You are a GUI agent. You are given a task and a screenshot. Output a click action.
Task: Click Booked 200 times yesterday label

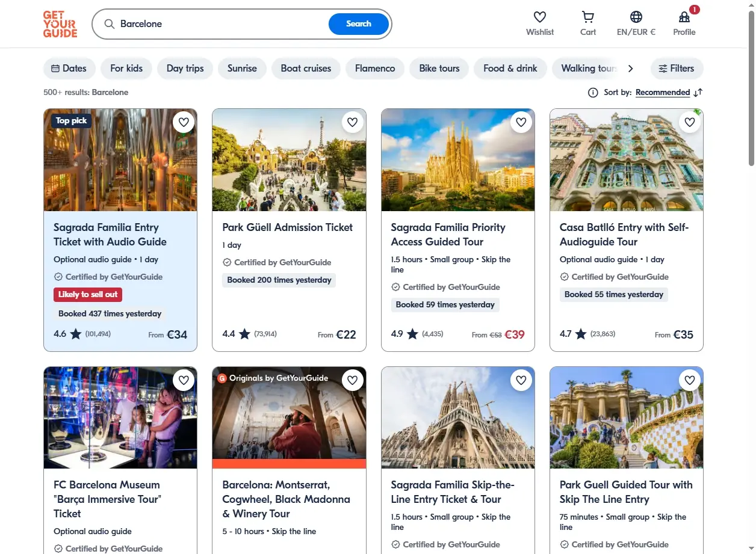pos(279,280)
